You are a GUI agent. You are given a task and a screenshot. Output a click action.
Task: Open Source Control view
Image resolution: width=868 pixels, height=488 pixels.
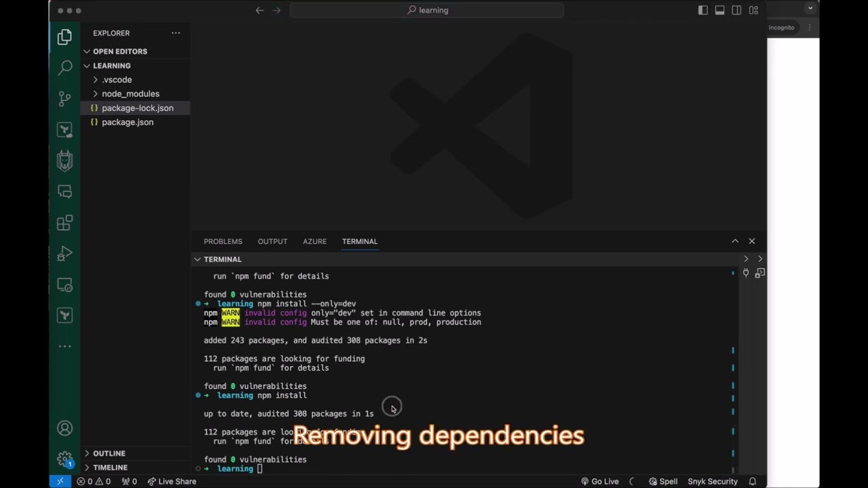(64, 99)
